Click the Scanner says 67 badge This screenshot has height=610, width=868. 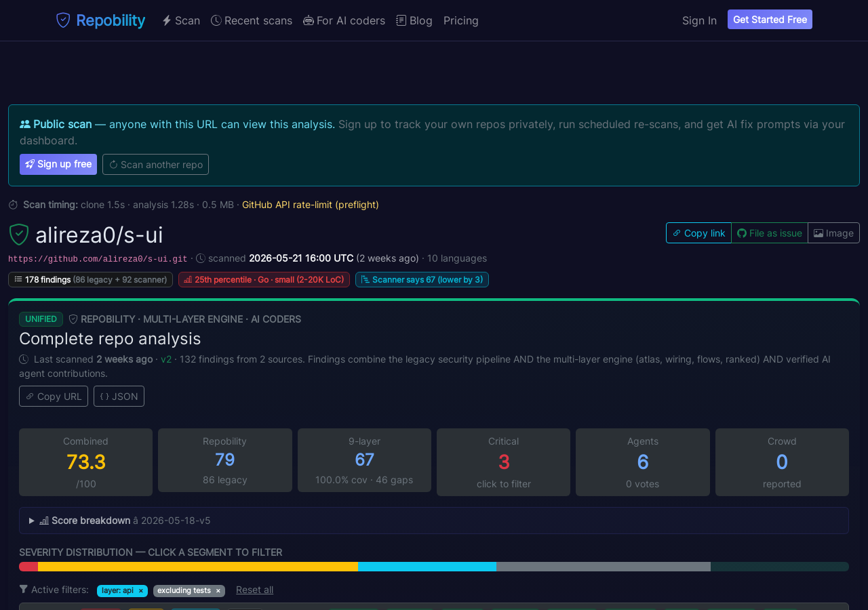click(x=422, y=279)
